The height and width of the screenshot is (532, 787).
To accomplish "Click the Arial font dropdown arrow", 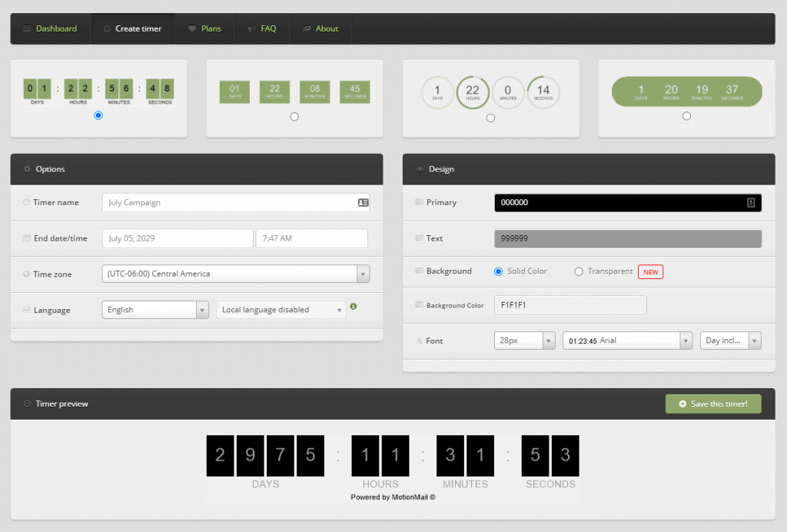I will [686, 341].
